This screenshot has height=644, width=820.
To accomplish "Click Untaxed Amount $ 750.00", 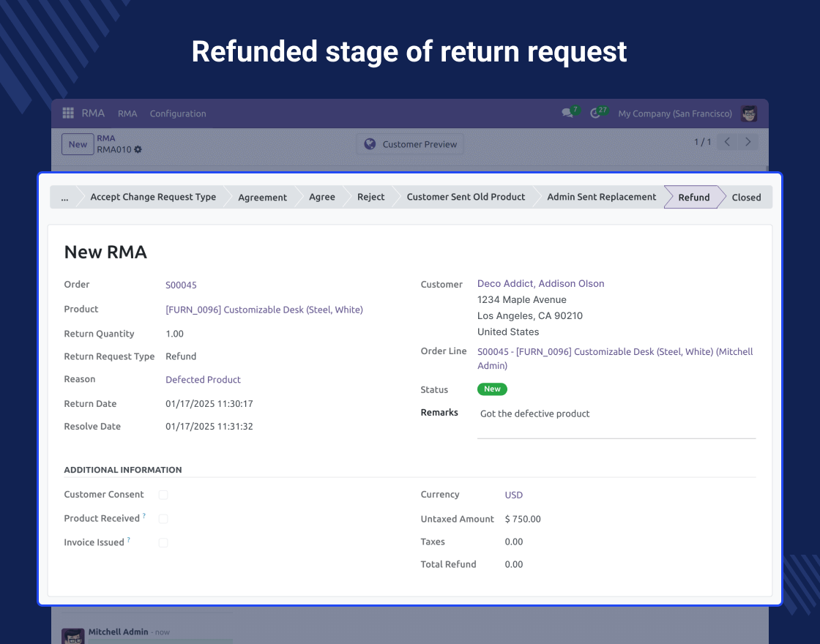I will click(x=523, y=519).
